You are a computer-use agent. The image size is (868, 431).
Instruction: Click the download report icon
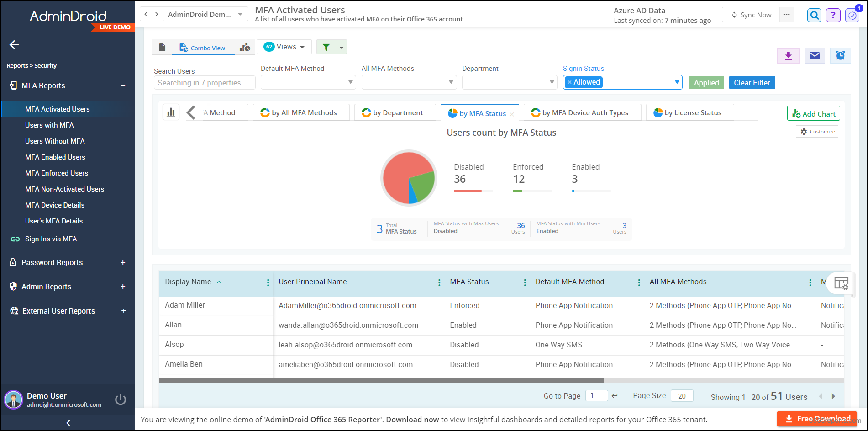tap(788, 56)
